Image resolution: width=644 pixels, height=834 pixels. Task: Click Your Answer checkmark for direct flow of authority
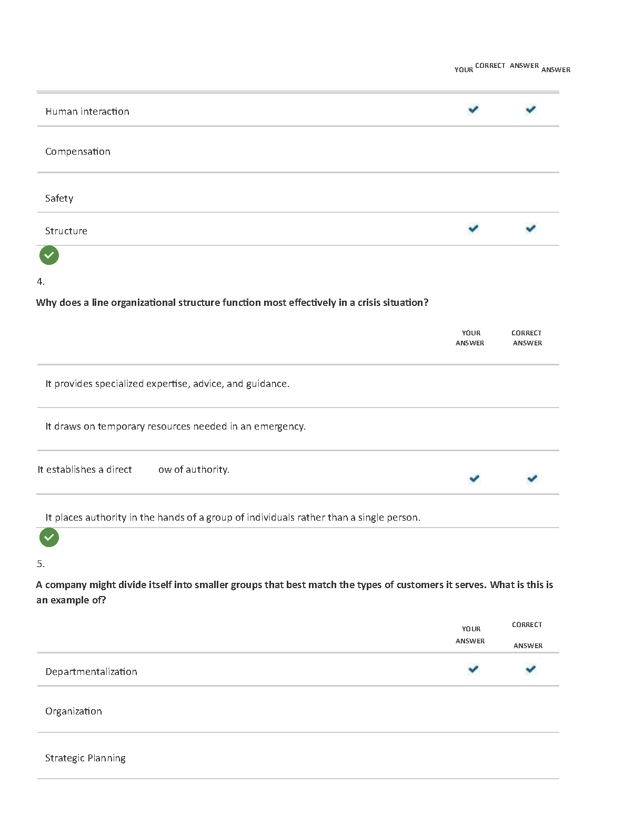pyautogui.click(x=475, y=479)
